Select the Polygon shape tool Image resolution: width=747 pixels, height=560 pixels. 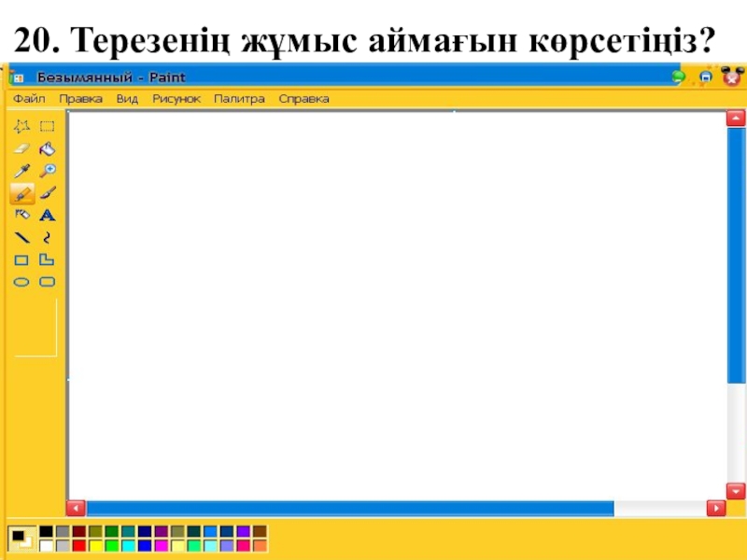pos(47,259)
